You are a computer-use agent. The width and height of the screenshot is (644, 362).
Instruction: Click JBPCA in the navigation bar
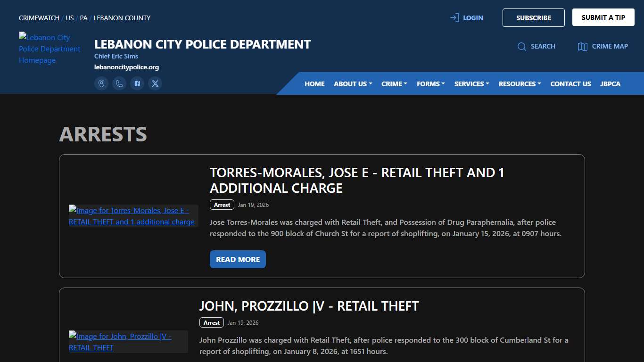click(610, 83)
